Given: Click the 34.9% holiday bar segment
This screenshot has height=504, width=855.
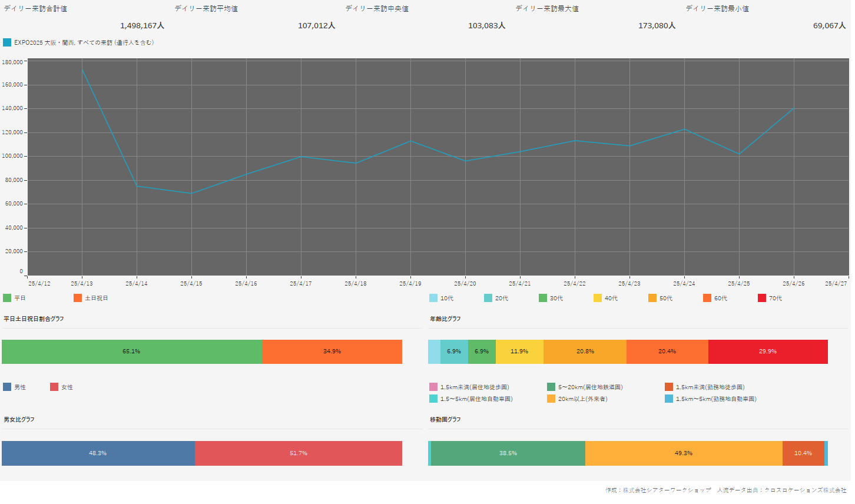Looking at the screenshot, I should pyautogui.click(x=332, y=352).
